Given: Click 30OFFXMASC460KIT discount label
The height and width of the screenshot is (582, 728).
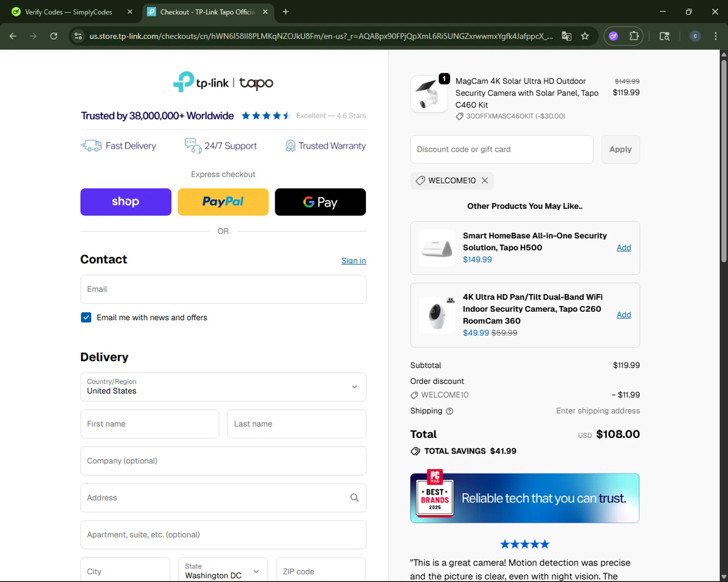Looking at the screenshot, I should (x=510, y=116).
